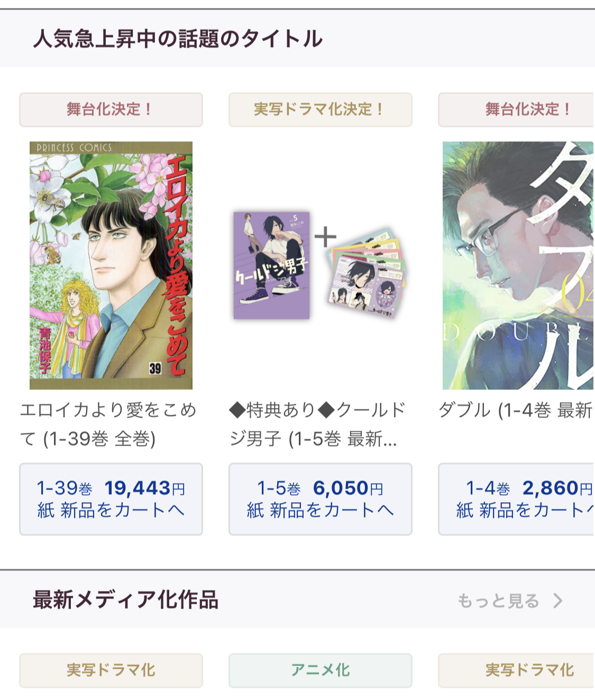The image size is (595, 700).
Task: Open the ダブル volume 04 cover image
Action: (518, 266)
